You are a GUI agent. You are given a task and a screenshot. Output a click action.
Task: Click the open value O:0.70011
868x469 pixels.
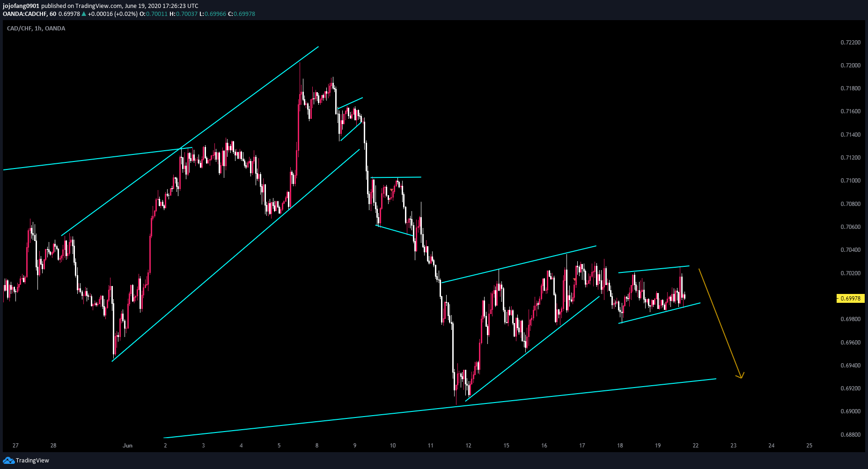click(x=154, y=14)
